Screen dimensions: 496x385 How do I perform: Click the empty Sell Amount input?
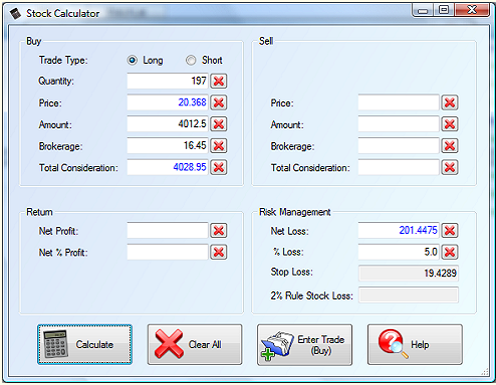pos(399,124)
